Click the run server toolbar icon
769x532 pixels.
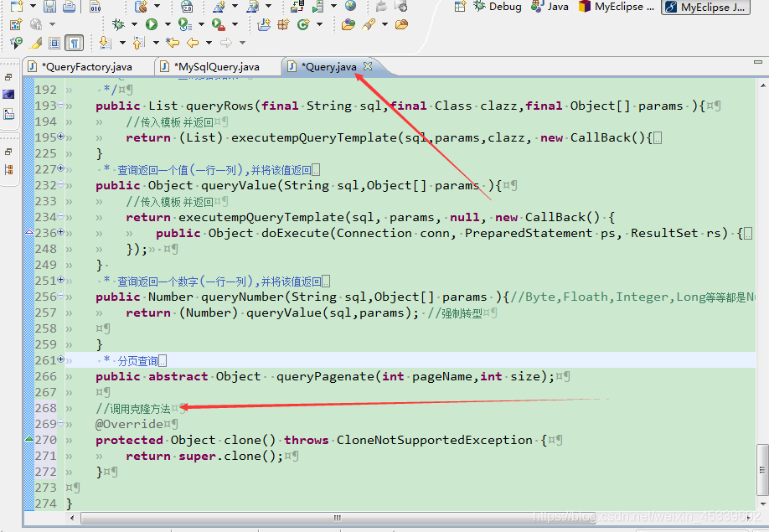click(x=317, y=7)
